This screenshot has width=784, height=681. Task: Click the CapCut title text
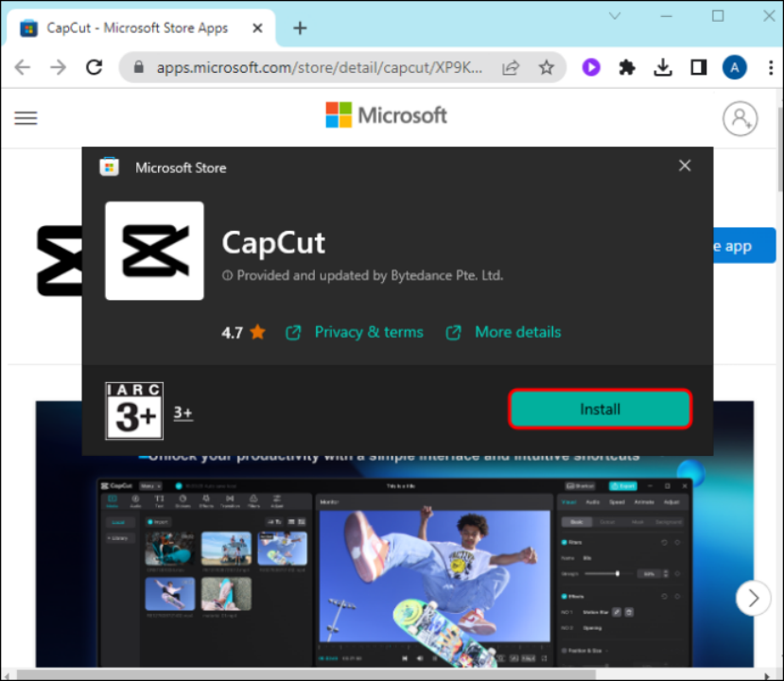273,243
